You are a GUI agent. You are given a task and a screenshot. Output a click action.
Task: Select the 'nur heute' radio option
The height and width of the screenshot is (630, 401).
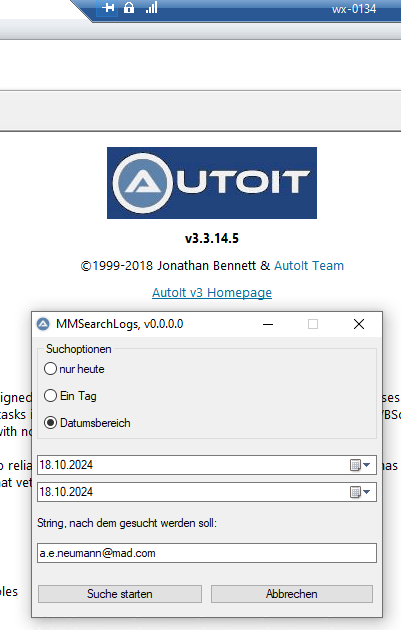point(50,369)
